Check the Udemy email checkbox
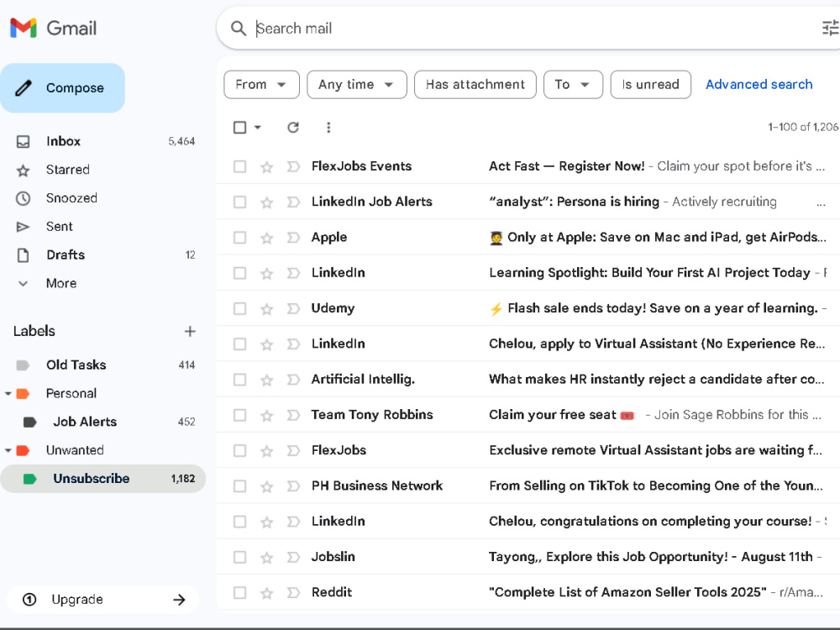Image resolution: width=840 pixels, height=630 pixels. coord(240,308)
